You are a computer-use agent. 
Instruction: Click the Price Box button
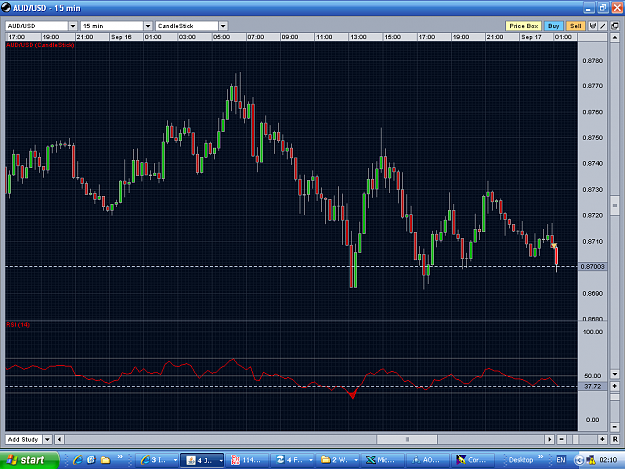[x=523, y=26]
